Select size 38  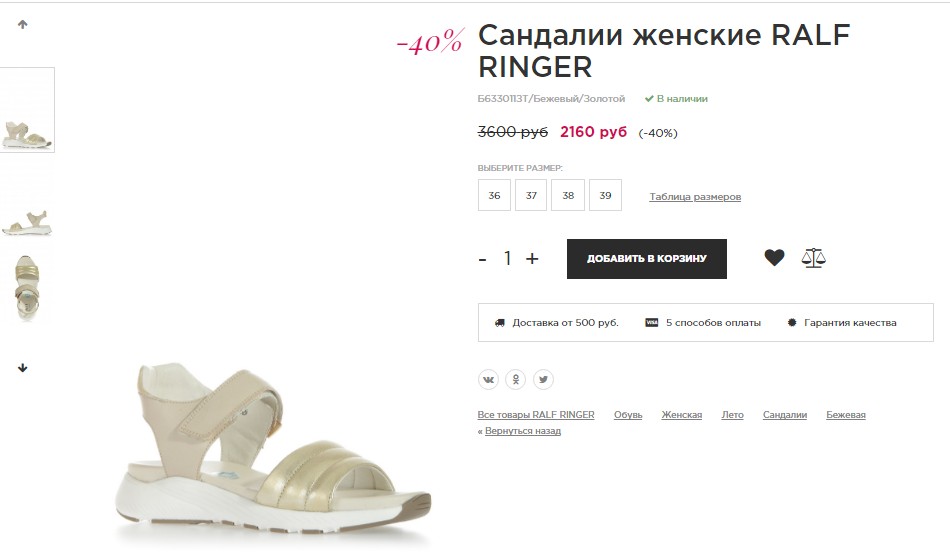[568, 195]
